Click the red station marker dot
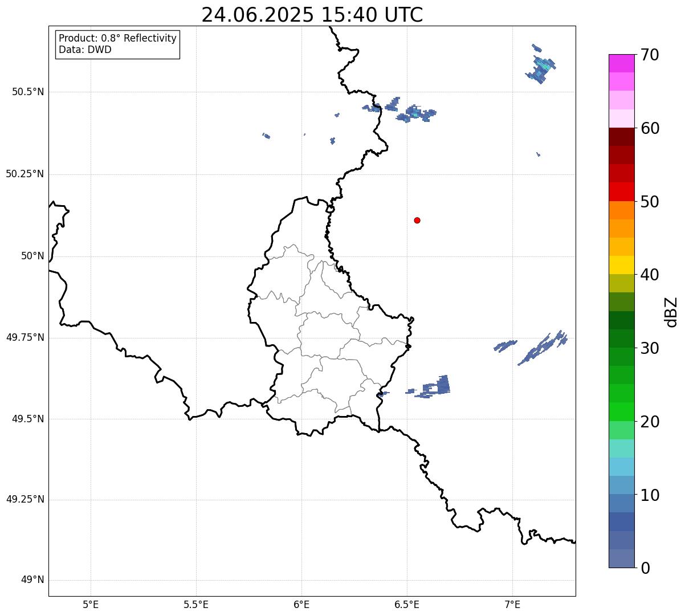Viewport: 685px width, 616px height. coord(417,220)
